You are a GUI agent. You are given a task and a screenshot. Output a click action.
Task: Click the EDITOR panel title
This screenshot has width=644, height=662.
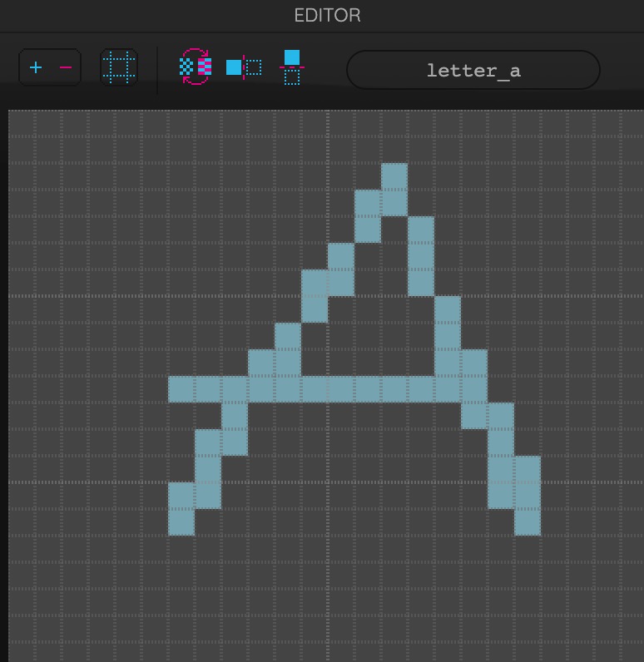[327, 16]
